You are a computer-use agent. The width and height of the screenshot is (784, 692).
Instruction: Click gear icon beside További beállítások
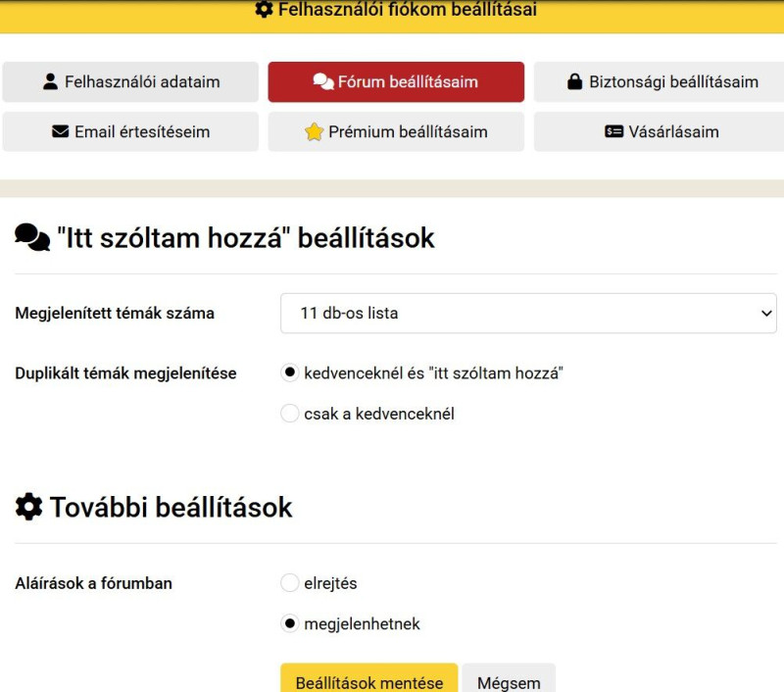click(29, 507)
